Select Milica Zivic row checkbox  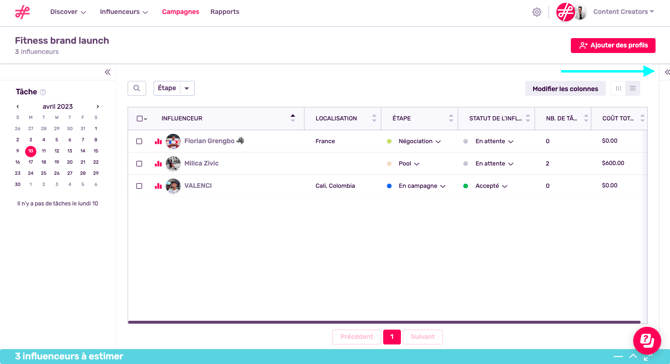coord(139,164)
